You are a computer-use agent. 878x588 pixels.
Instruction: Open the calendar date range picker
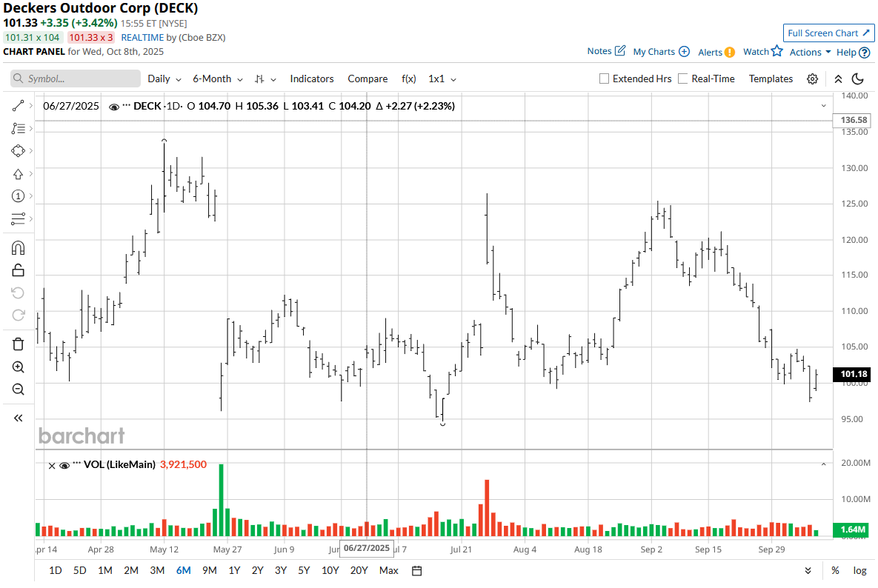(x=416, y=571)
